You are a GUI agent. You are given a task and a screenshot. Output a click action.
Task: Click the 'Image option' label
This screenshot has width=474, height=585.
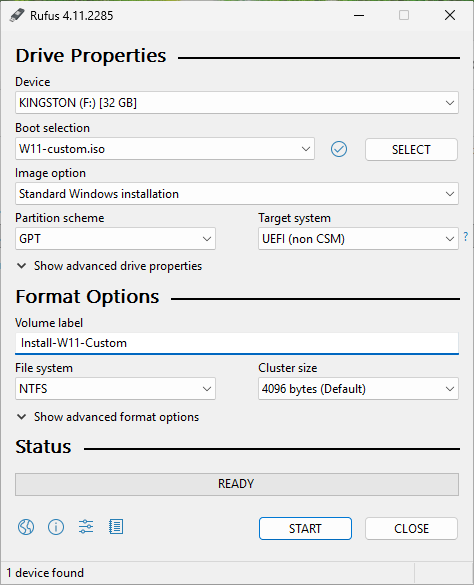tap(50, 173)
